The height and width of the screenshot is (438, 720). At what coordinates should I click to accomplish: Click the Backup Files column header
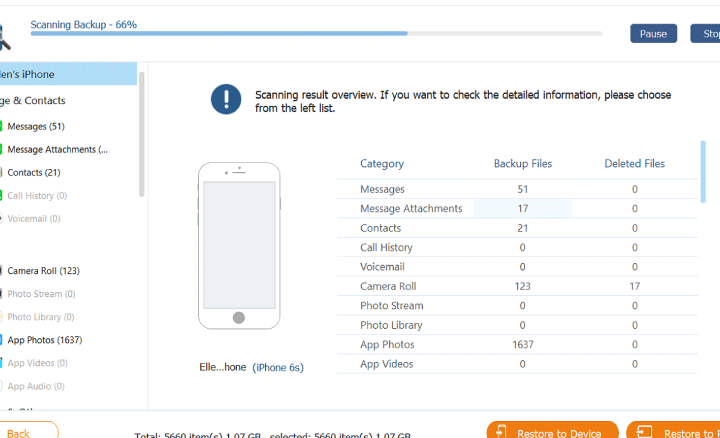tap(522, 164)
